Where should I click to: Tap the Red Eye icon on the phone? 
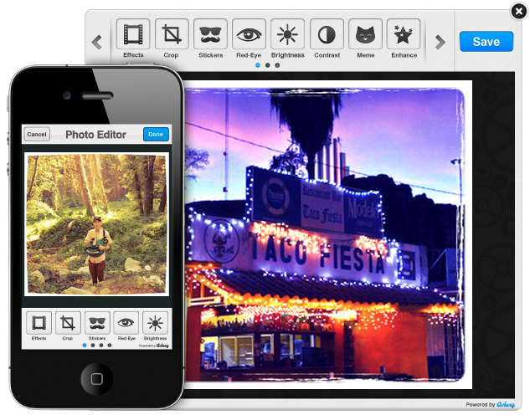[126, 323]
